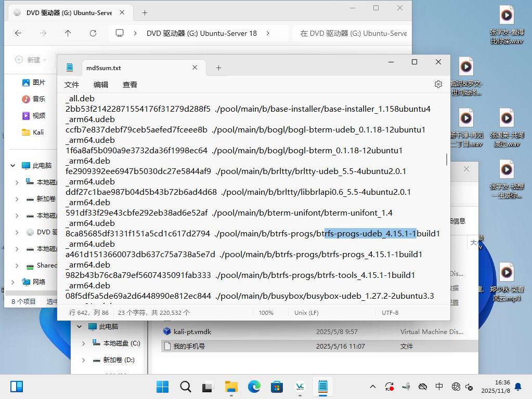Close the md5sum.txt tab

click(194, 68)
